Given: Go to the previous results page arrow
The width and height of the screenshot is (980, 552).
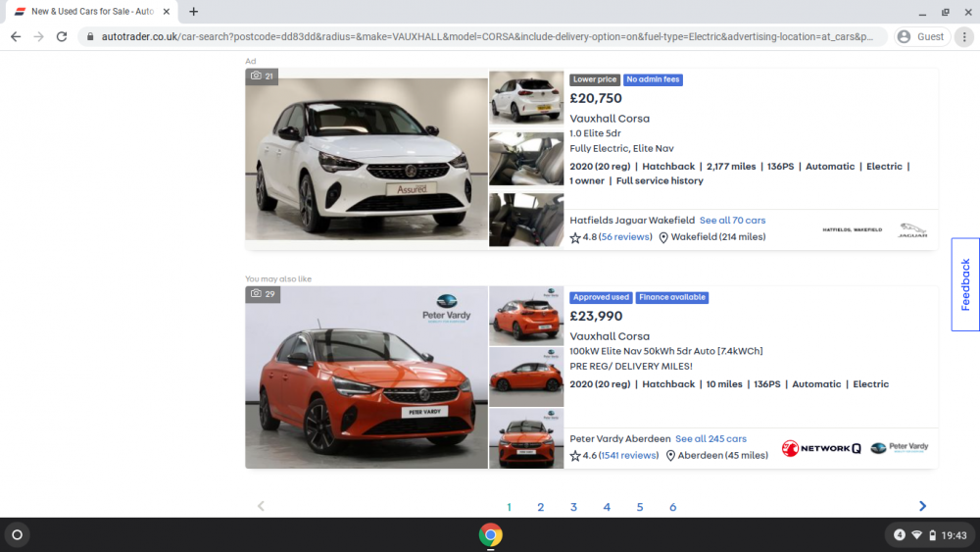Looking at the screenshot, I should click(261, 506).
